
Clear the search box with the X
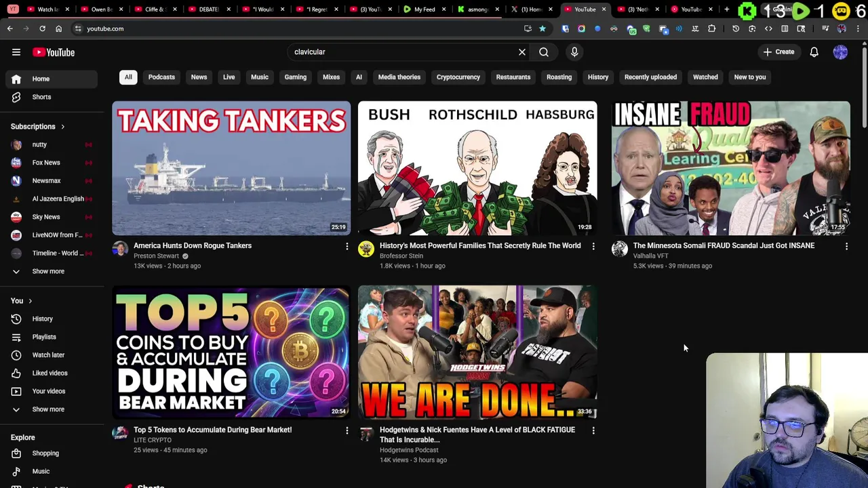(x=522, y=52)
